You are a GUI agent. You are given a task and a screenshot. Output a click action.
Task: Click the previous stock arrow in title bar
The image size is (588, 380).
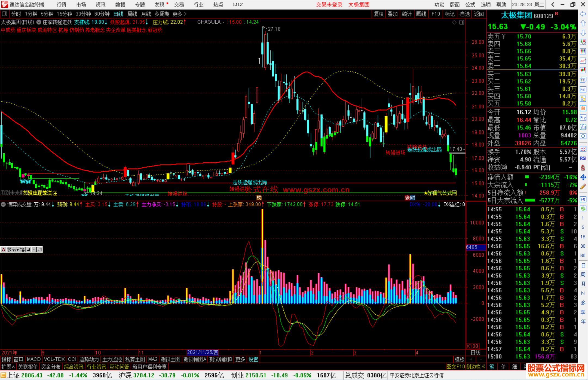[x=553, y=4]
